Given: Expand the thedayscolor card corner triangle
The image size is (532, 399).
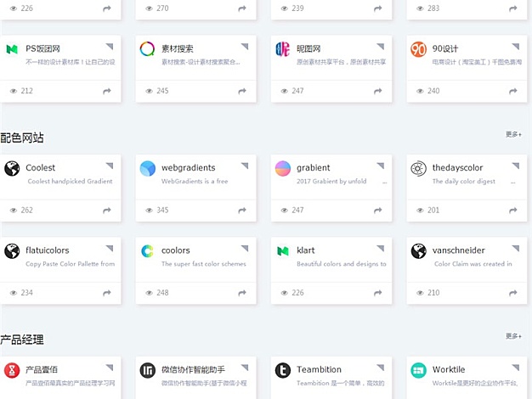Looking at the screenshot, I should pos(517,166).
